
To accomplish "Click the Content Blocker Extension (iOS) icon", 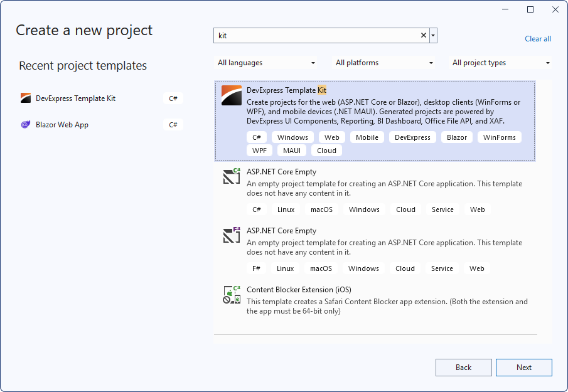I will point(232,294).
